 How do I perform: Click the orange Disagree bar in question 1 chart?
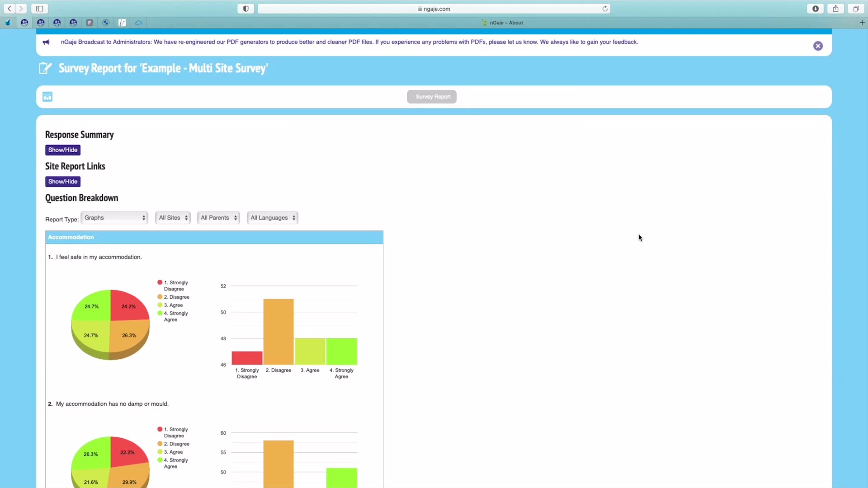pos(278,332)
